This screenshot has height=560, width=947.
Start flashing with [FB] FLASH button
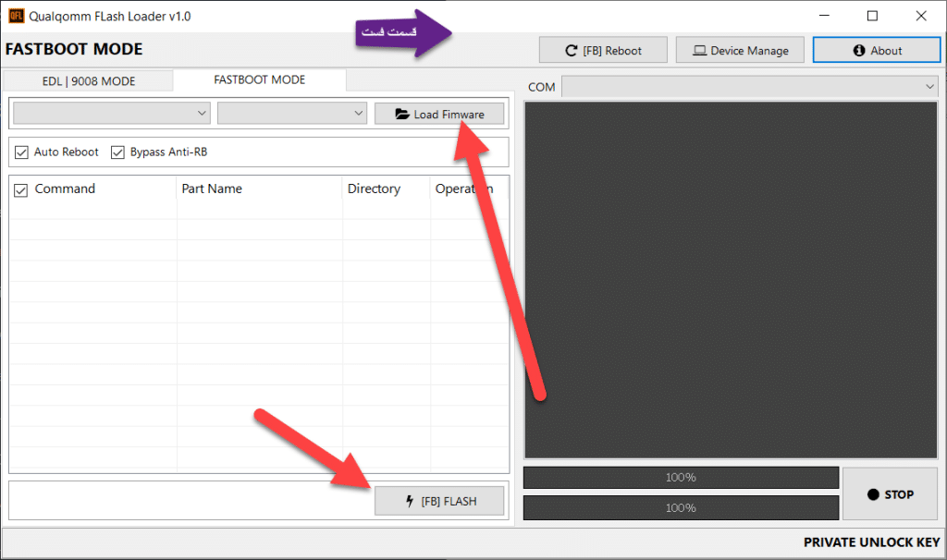tap(439, 501)
